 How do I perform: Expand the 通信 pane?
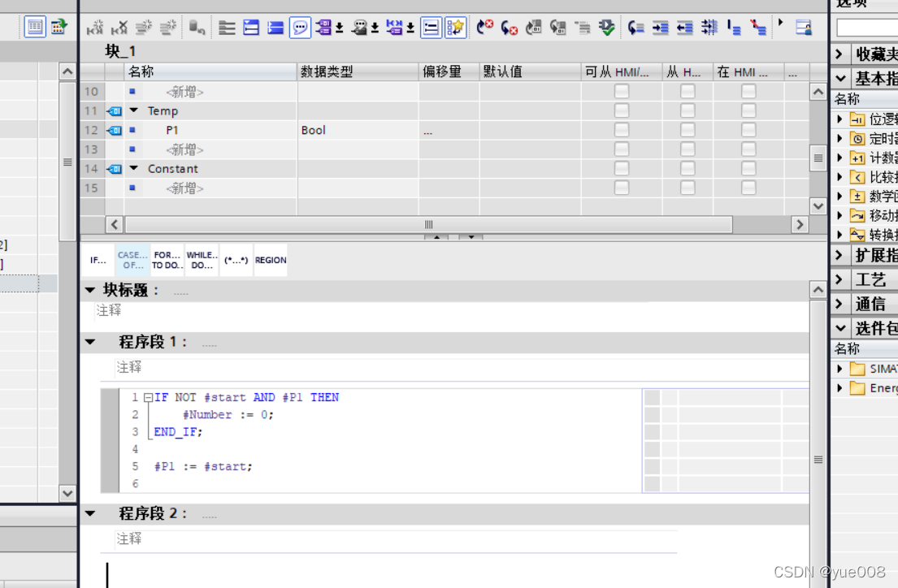[839, 304]
